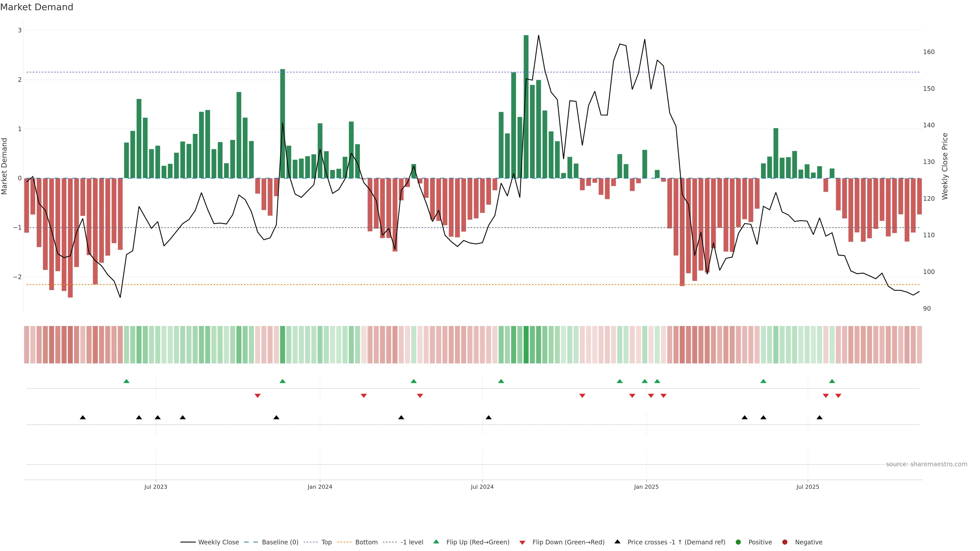Click the Market Demand chart title
This screenshot has height=551, width=980.
coord(36,7)
